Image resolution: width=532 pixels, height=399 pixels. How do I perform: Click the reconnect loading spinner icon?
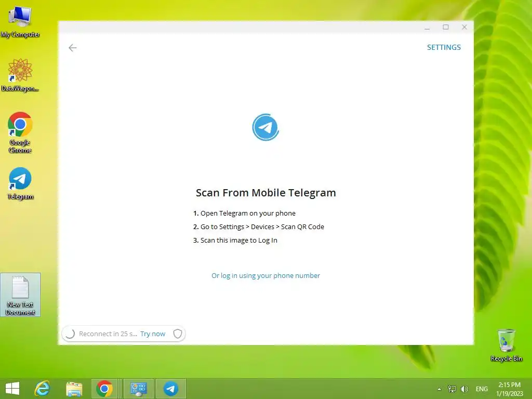(x=70, y=334)
